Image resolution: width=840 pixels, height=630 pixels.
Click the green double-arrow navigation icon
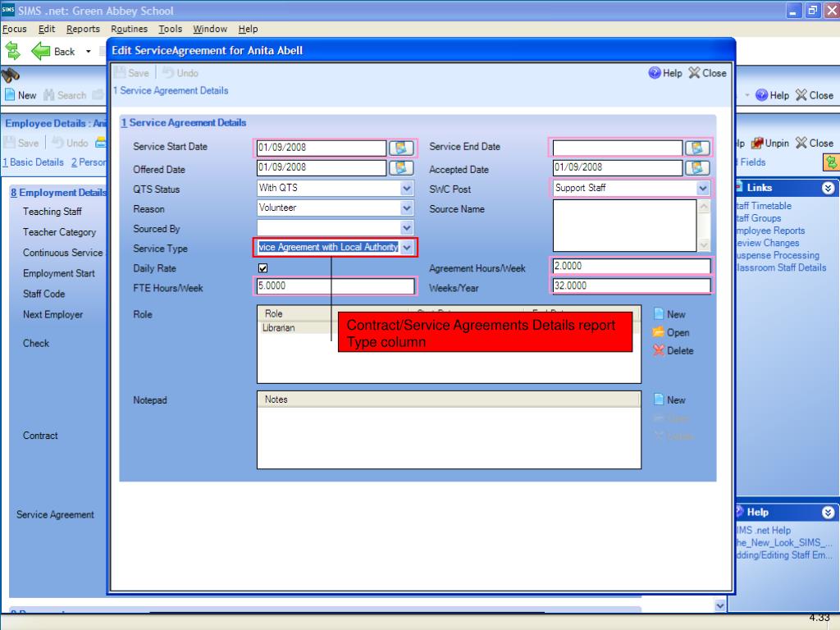point(13,52)
